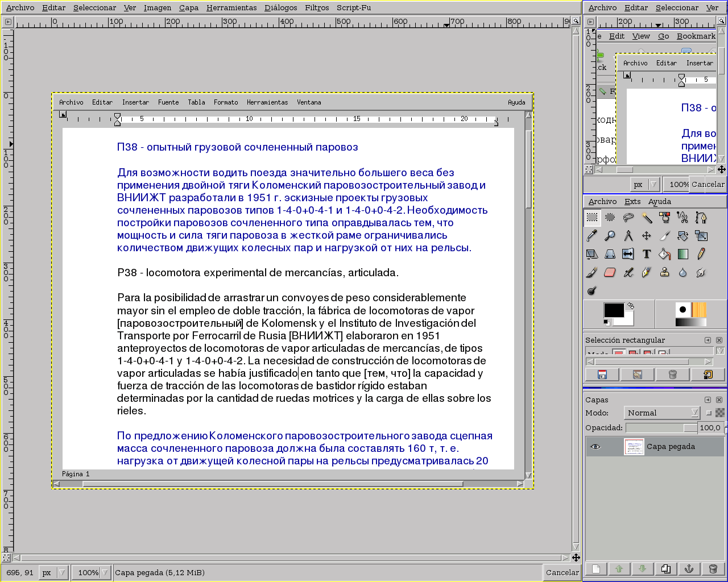Open the layer Modo 'Normal' dropdown

(661, 413)
